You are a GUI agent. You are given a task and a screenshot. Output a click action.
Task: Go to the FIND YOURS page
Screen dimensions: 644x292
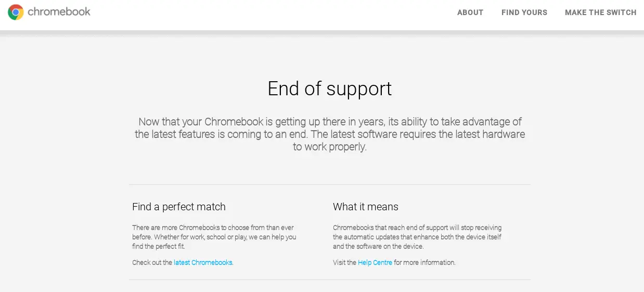(x=524, y=12)
